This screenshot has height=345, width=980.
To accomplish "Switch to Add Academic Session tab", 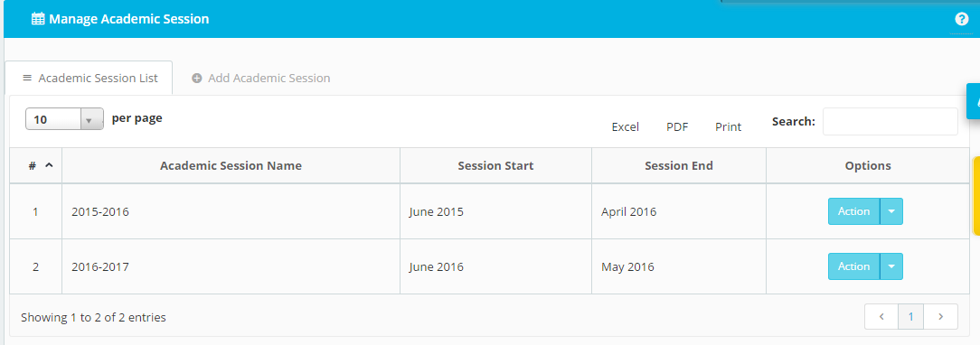I will tap(260, 79).
